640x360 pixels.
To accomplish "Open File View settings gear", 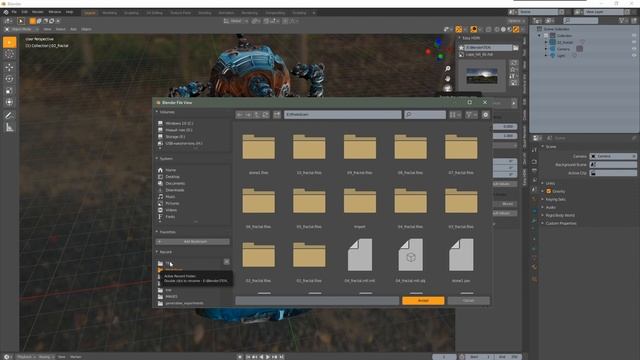I will click(x=485, y=115).
